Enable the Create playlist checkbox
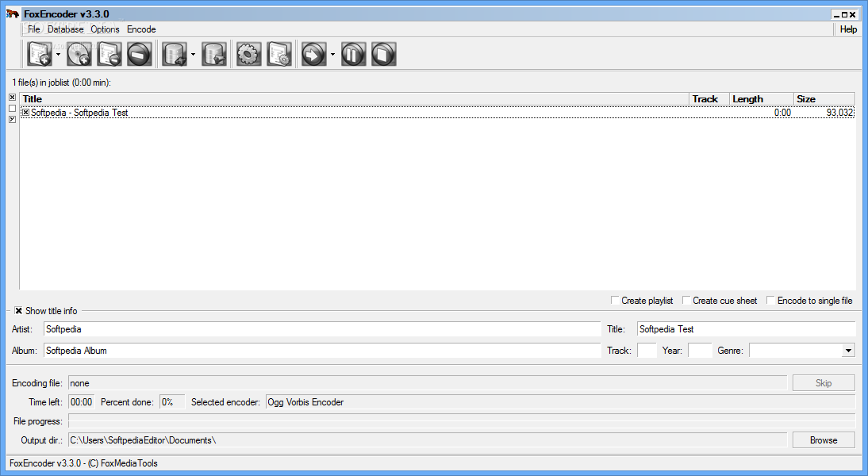The image size is (868, 476). pos(614,300)
